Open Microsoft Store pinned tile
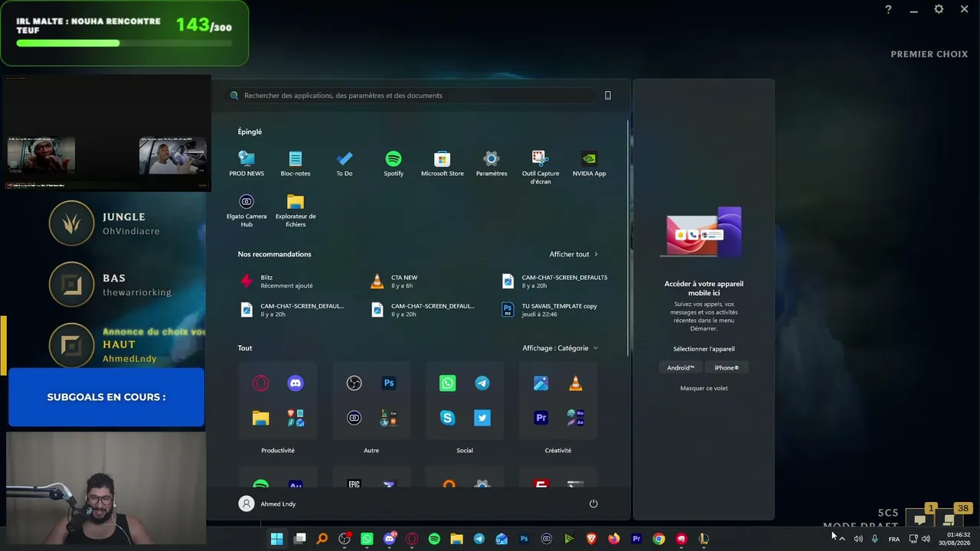 (x=443, y=164)
